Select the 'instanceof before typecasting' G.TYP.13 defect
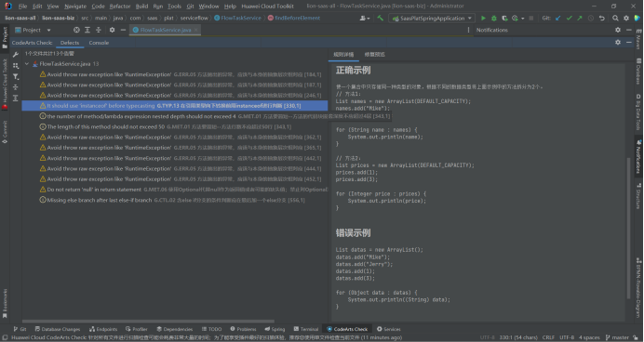Viewport: 644px width, 342px height. [175, 106]
